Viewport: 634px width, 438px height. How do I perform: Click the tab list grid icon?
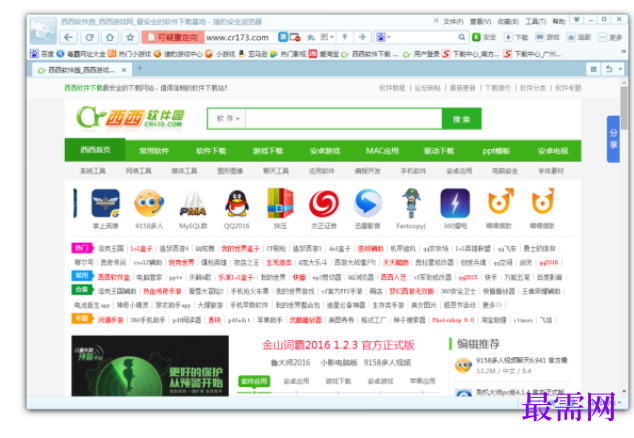(x=593, y=69)
